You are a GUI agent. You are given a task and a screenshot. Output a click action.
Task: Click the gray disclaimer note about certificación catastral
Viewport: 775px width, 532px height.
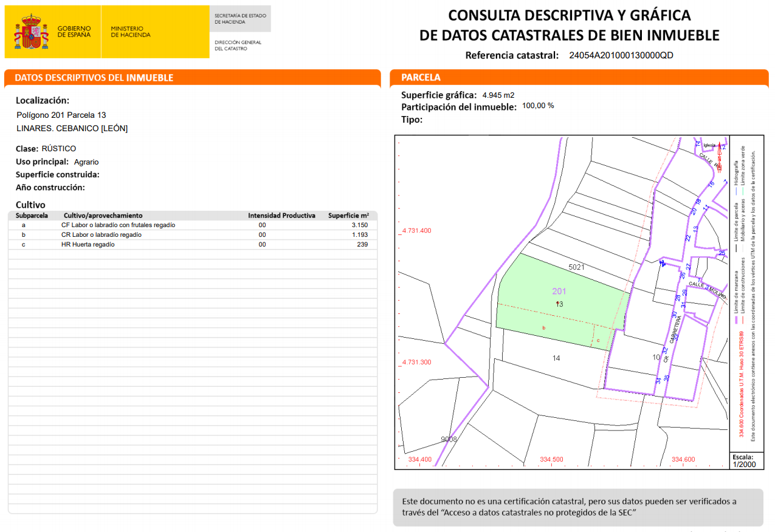tap(577, 508)
